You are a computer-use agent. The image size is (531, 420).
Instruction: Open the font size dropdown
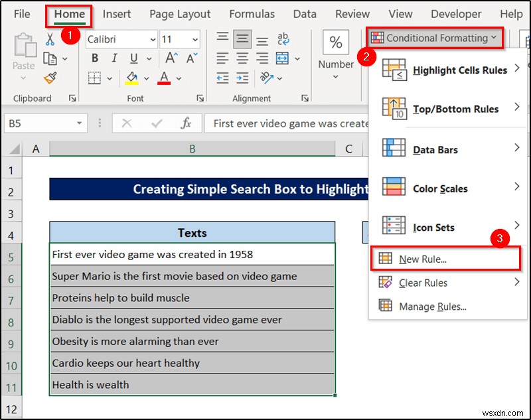[x=195, y=39]
